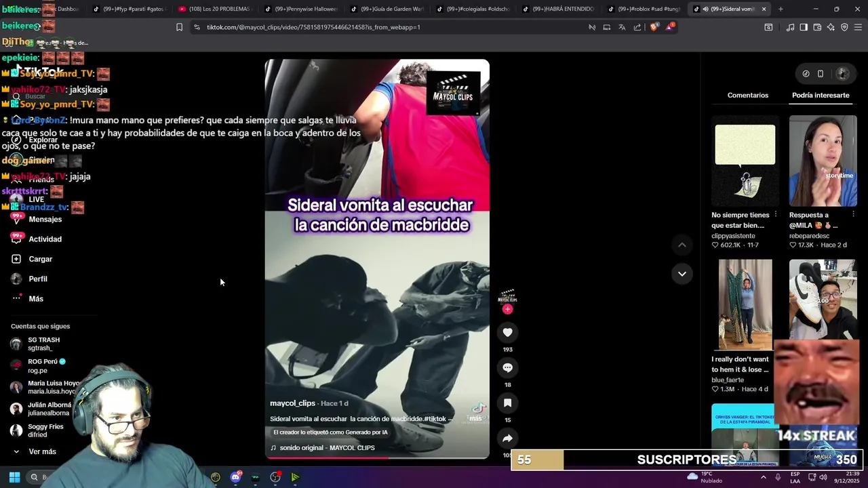Image resolution: width=868 pixels, height=488 pixels.
Task: Open the ESP LAA keyboard language selector
Action: point(795,477)
